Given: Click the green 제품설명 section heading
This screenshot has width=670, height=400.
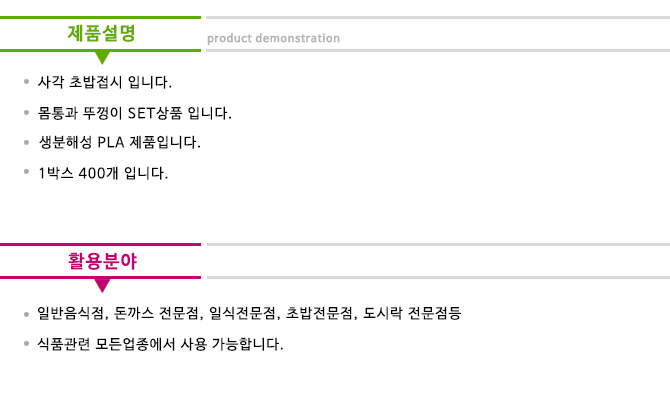Looking at the screenshot, I should click(101, 33).
